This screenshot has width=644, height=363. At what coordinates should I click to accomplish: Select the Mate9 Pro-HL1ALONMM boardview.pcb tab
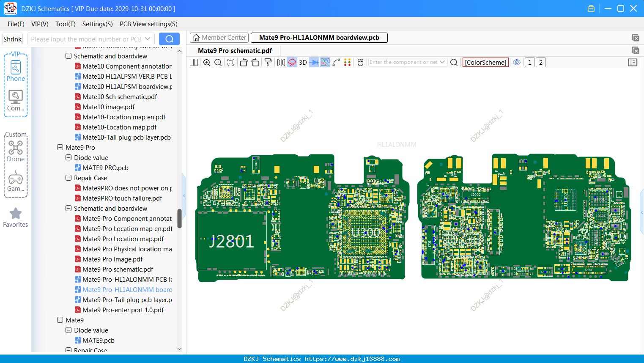[319, 38]
